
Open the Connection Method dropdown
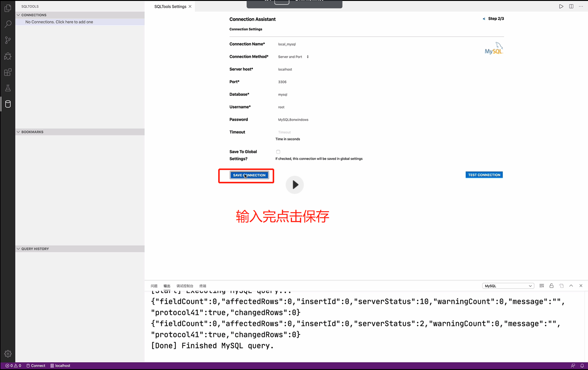pyautogui.click(x=293, y=57)
